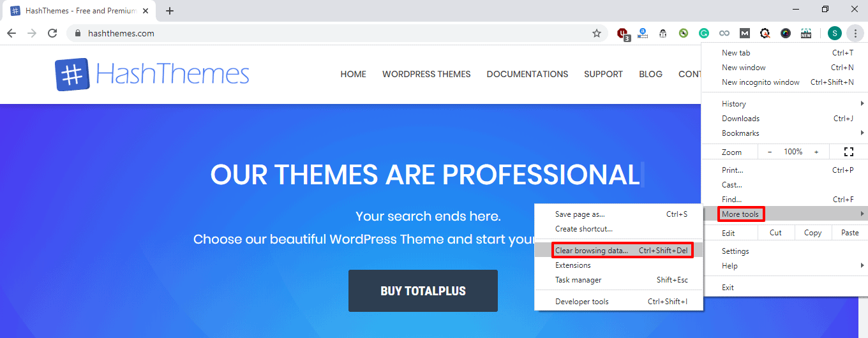Click the HashThemes hashtag logo
The height and width of the screenshot is (338, 868).
(x=72, y=75)
